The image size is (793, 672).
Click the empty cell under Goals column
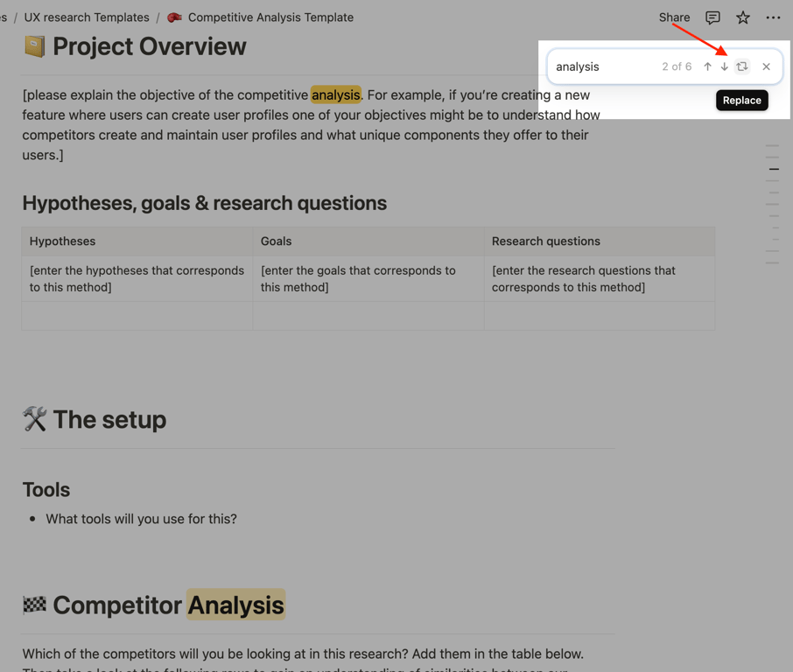368,316
